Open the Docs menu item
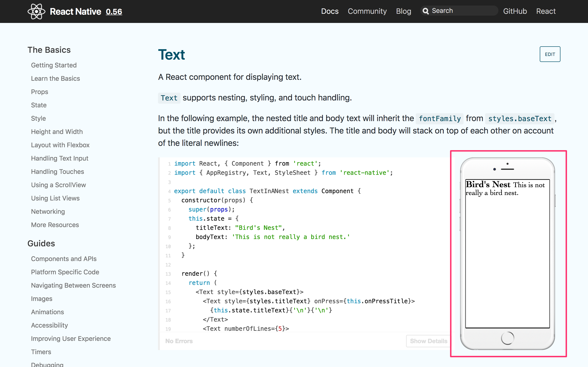Image resolution: width=588 pixels, height=367 pixels. (330, 11)
